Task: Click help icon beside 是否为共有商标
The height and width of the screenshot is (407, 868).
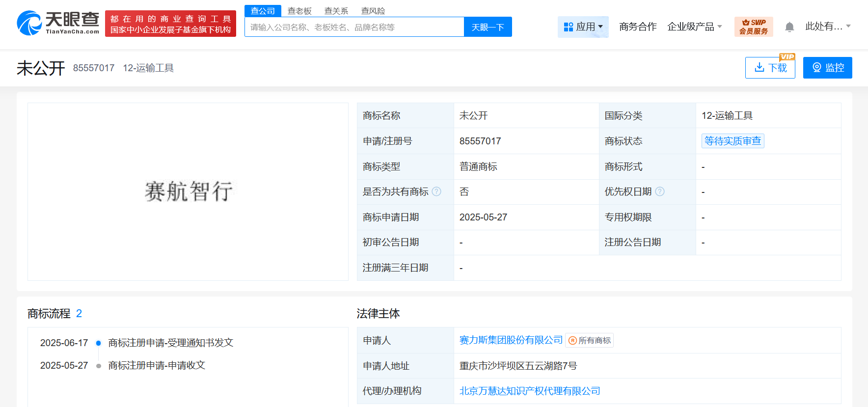Action: (436, 191)
